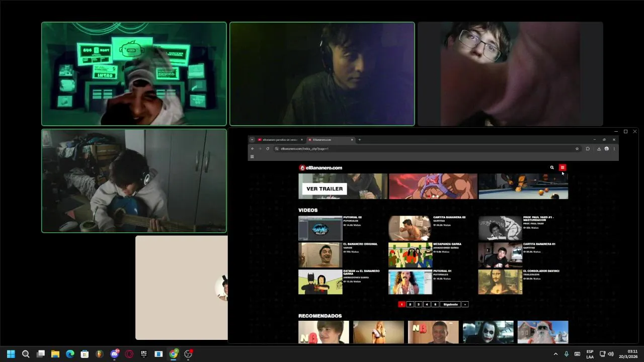Open the red hamburger menu on elBananero site

coord(562,167)
